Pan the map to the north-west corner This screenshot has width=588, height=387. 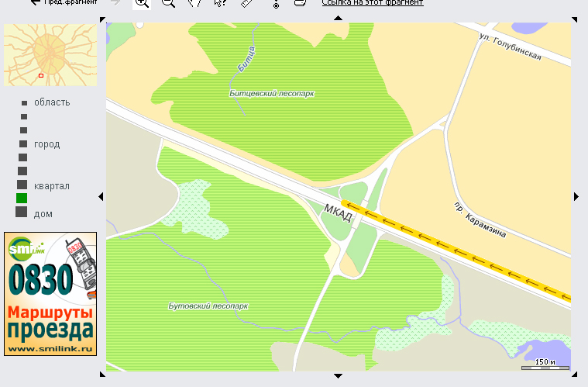[x=102, y=19]
